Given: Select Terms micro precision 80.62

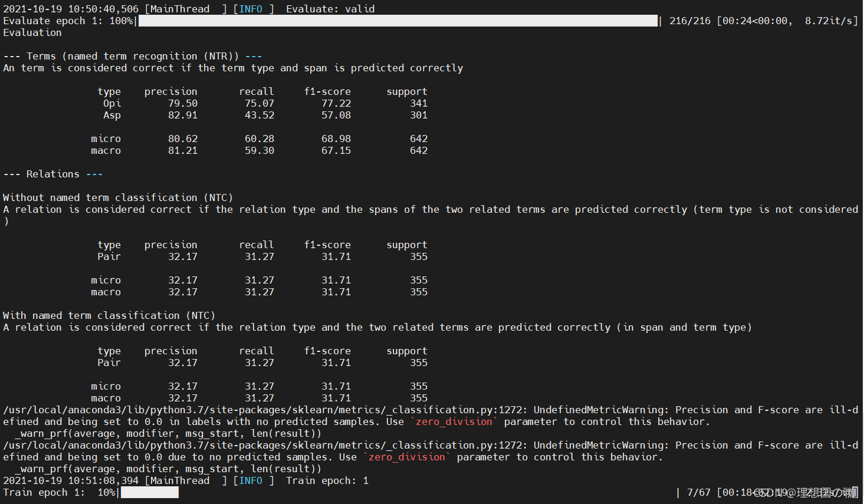Looking at the screenshot, I should click(183, 139).
